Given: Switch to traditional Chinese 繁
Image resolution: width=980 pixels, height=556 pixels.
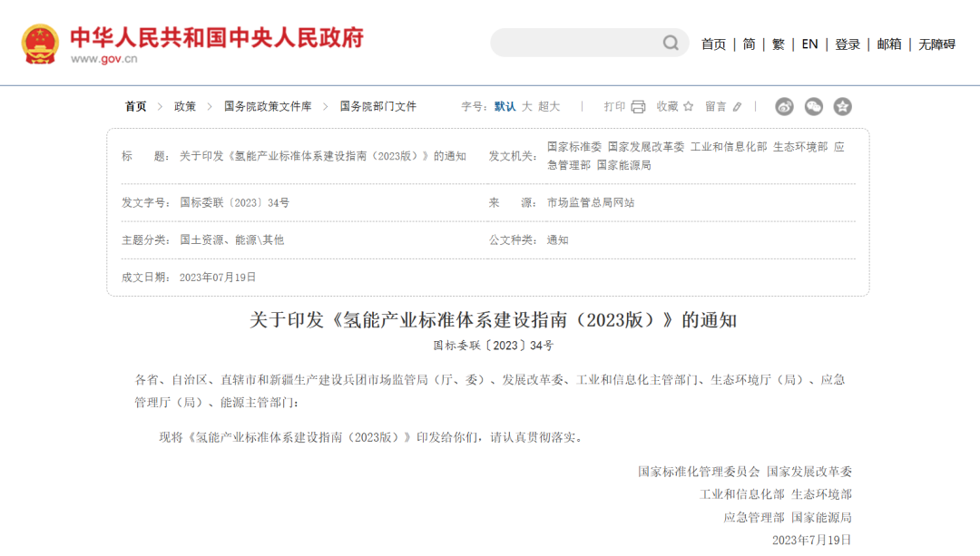Looking at the screenshot, I should coord(779,44).
